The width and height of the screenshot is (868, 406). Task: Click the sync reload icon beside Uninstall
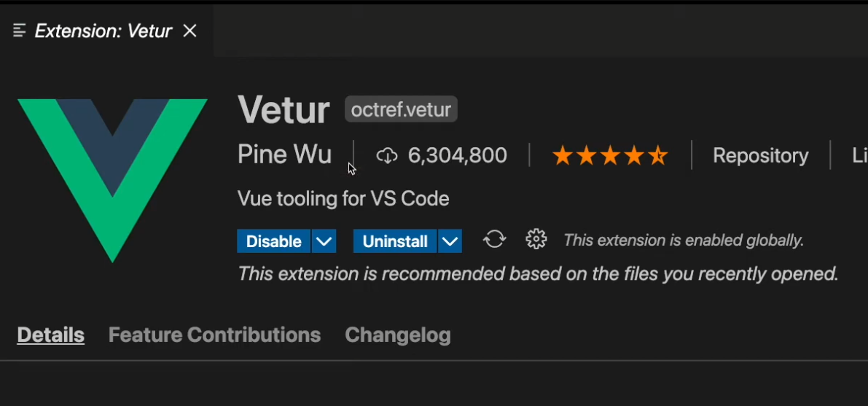coord(494,240)
